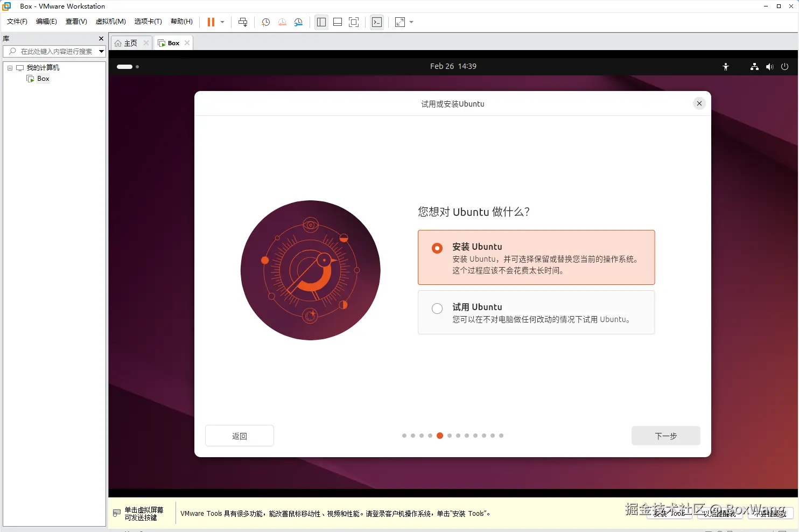The width and height of the screenshot is (799, 532).
Task: Enter Unity or fullscreen capture mode
Action: [x=354, y=22]
